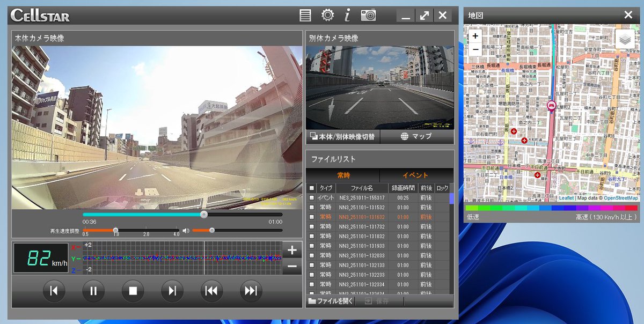644x324 pixels.
Task: Maximize the Cellstar viewer window
Action: click(x=424, y=16)
